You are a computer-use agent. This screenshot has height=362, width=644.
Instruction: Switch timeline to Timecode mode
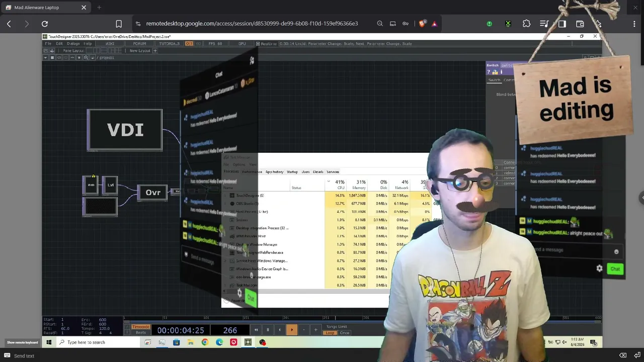click(140, 327)
